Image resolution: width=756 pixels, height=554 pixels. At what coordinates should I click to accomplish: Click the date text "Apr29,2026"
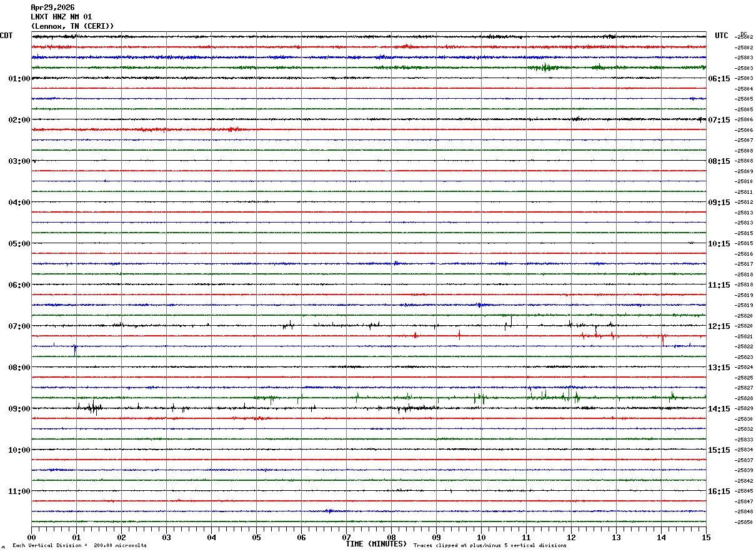point(52,8)
